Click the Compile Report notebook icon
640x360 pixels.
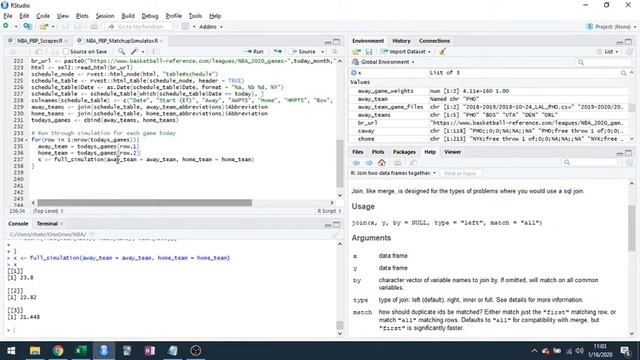155,51
